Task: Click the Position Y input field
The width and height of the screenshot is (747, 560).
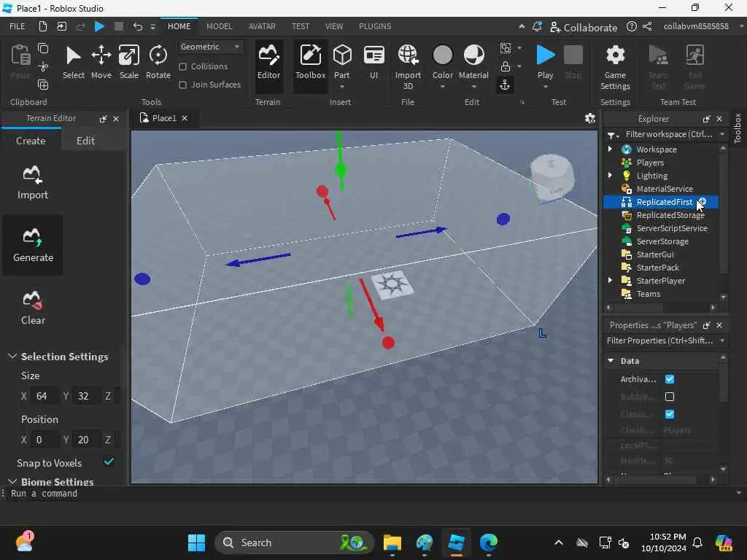Action: coord(86,440)
